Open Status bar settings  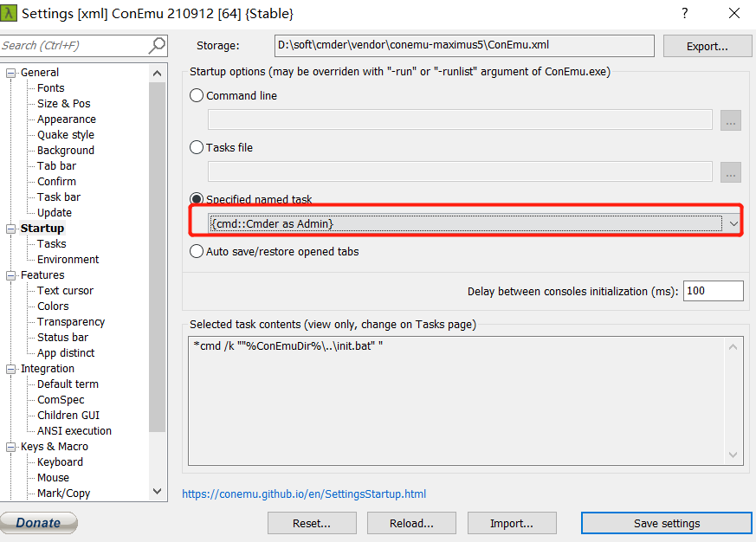(62, 337)
